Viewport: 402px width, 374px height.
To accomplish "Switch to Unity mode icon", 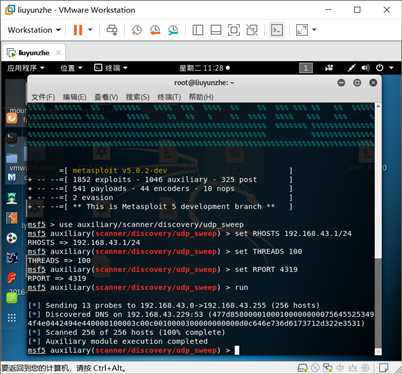I will 252,30.
